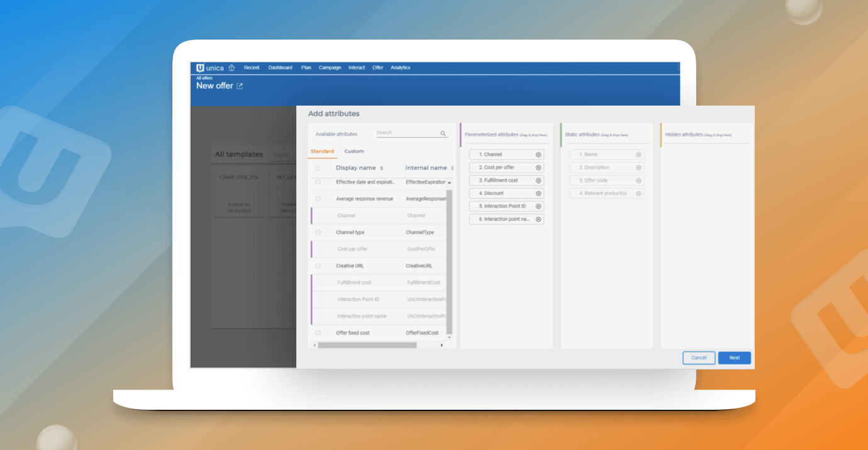Viewport: 868px width, 450px height.
Task: Select the '4. Relevant product(s)' static chip
Action: pyautogui.click(x=607, y=194)
